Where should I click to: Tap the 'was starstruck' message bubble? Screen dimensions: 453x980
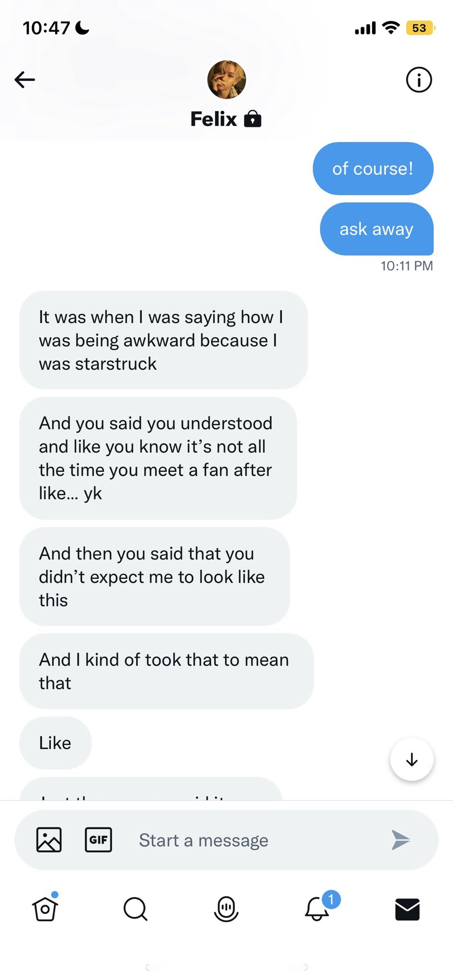[x=163, y=340]
